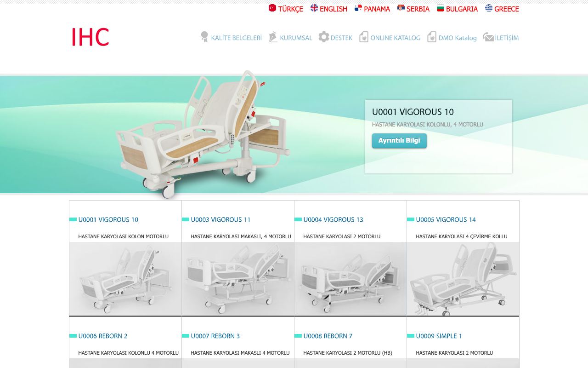Click the Kurumsal menu icon
The width and height of the screenshot is (588, 368).
[x=273, y=37]
